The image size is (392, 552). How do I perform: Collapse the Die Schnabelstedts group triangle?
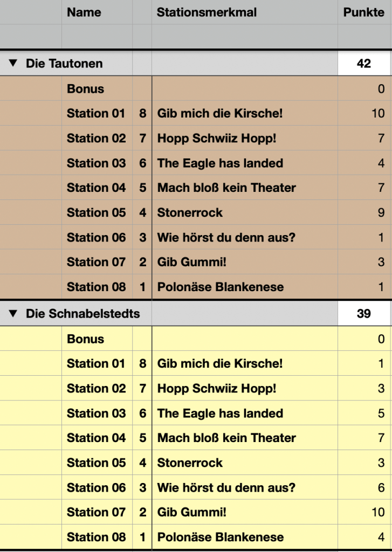[x=13, y=314]
